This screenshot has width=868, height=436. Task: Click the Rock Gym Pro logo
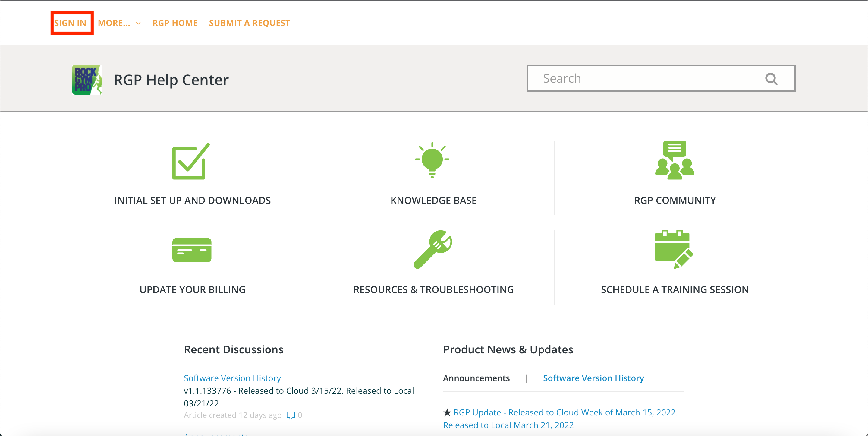pos(87,80)
